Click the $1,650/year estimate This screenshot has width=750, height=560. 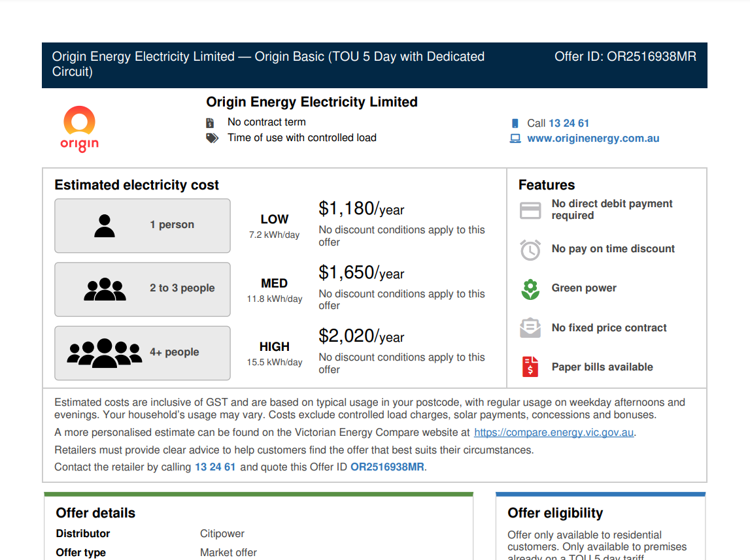[x=361, y=273]
